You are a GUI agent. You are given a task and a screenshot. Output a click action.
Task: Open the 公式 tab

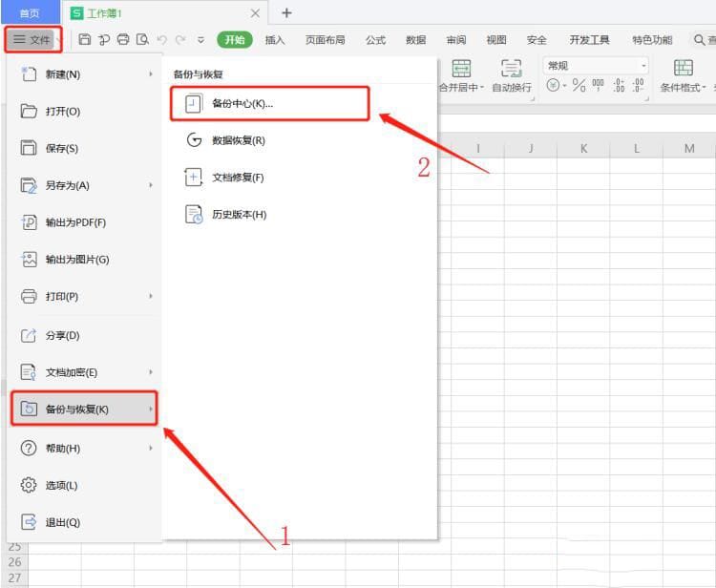pos(376,40)
